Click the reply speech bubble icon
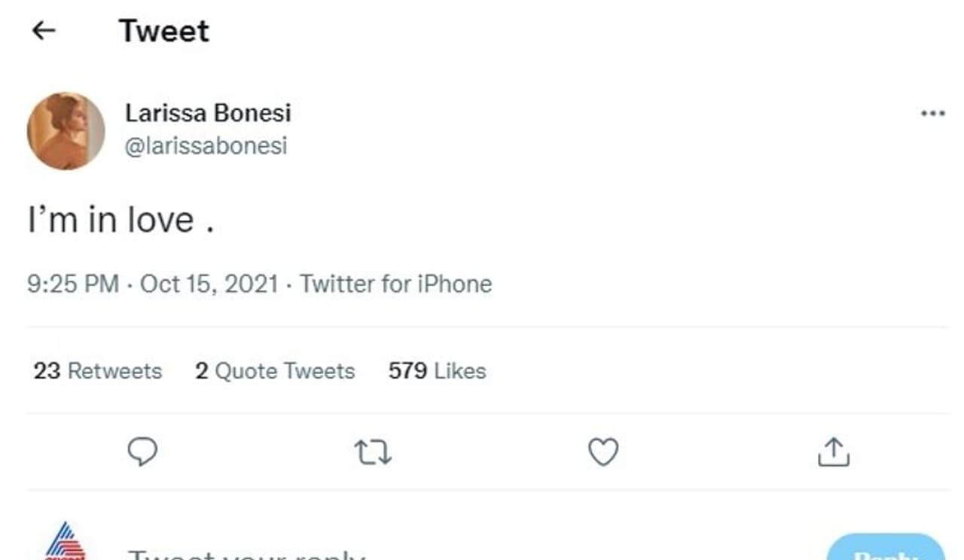Viewport: 964px width, 560px height. 142,452
